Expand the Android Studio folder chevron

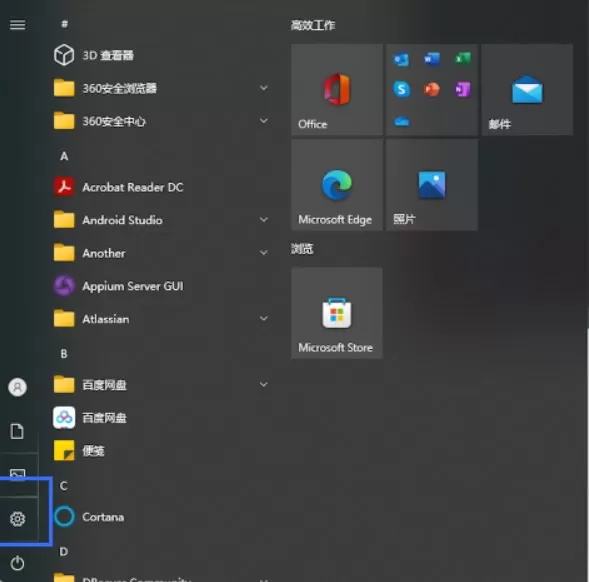click(x=264, y=219)
